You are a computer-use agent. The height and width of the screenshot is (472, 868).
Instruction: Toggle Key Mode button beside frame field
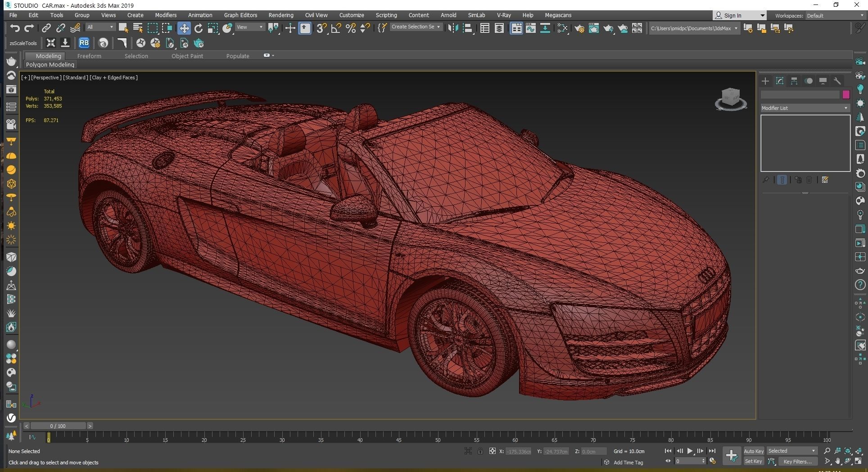668,461
